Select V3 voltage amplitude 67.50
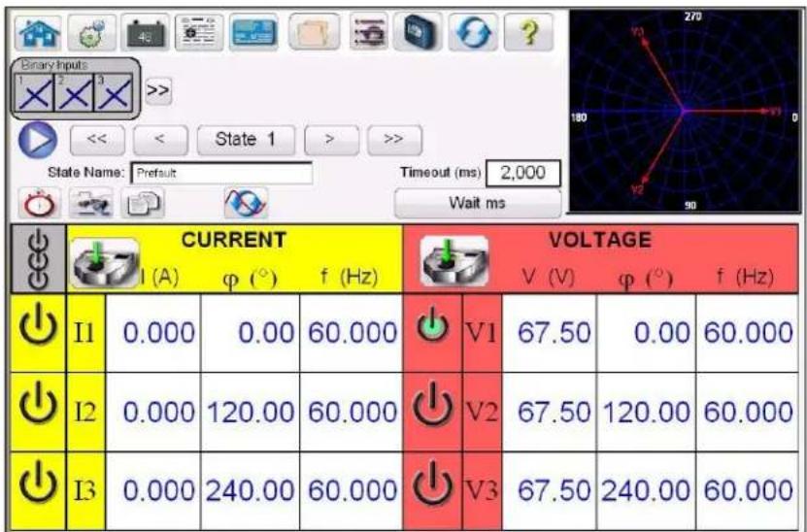The height and width of the screenshot is (532, 807). (x=549, y=491)
